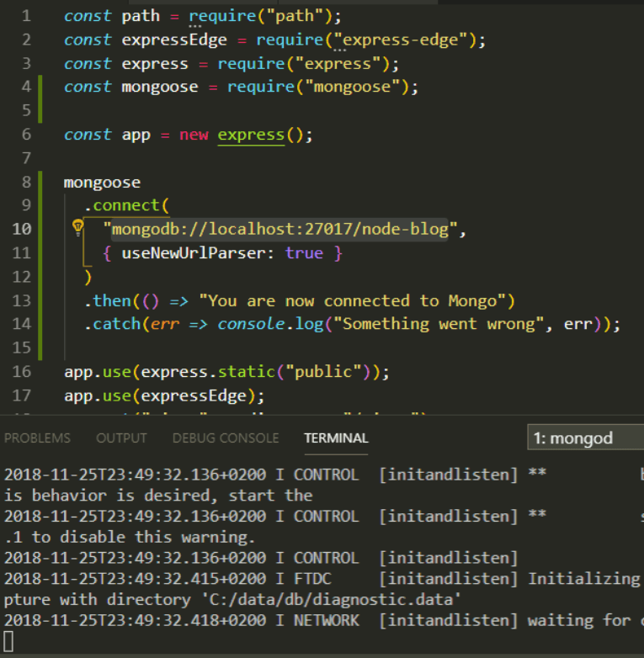Click the lightbulb quick-fix icon
Viewport: 644px width, 658px height.
coord(78,227)
